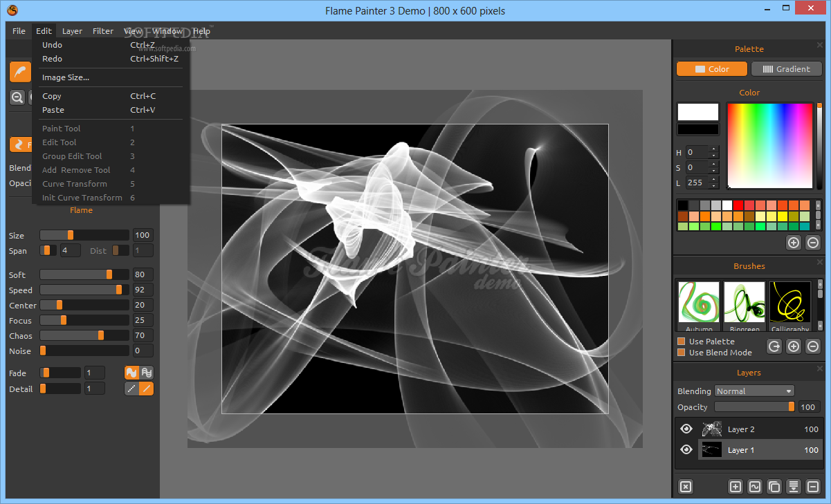Select Layer 2 row in Layers
Screen dimensions: 831x504
coord(749,429)
